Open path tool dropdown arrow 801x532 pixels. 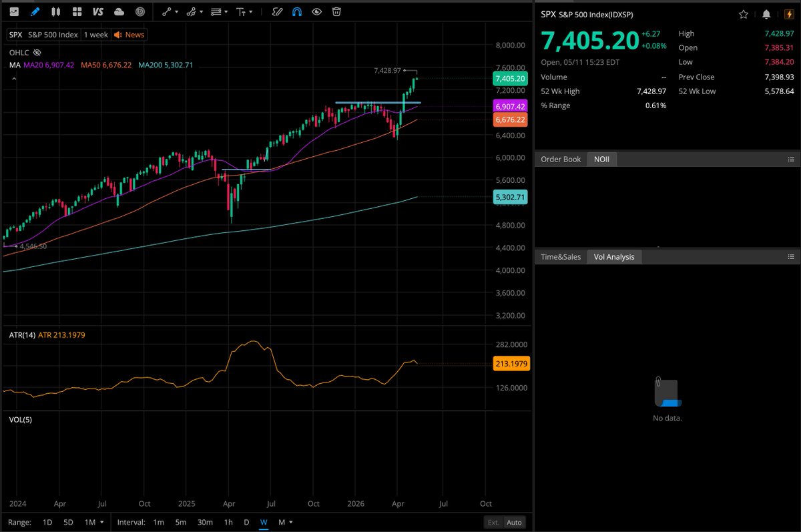pos(202,12)
